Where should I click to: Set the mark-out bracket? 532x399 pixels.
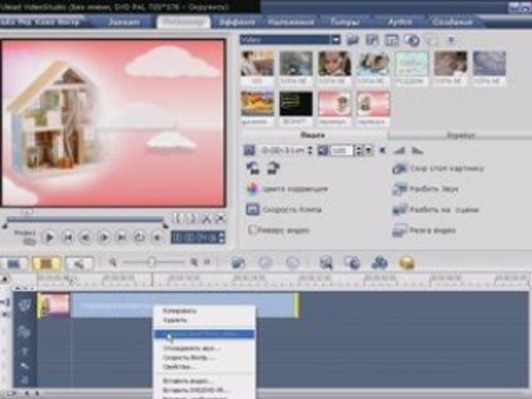click(x=191, y=218)
